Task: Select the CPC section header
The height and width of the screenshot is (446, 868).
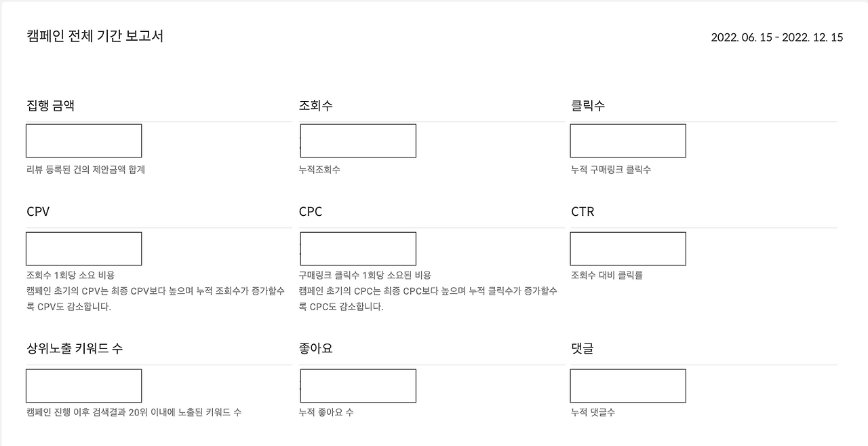Action: point(311,211)
